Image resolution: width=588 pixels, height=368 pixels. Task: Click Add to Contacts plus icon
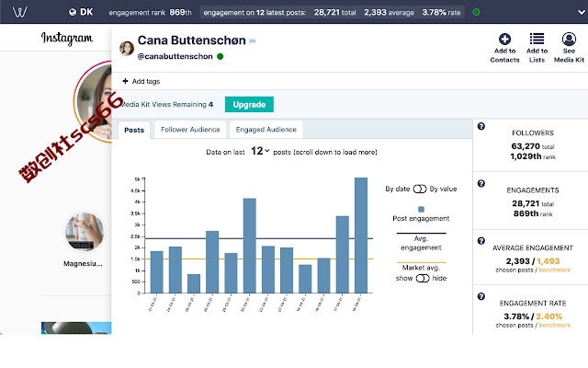tap(504, 39)
